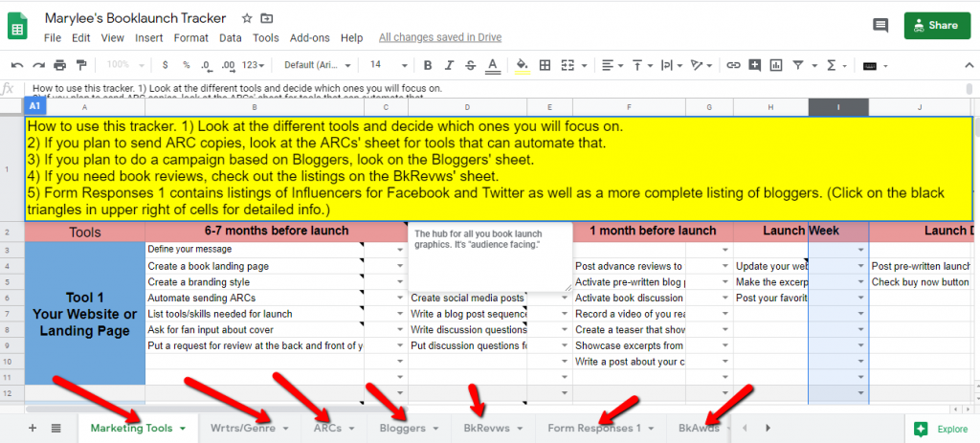Open the Format menu
980x443 pixels.
191,38
